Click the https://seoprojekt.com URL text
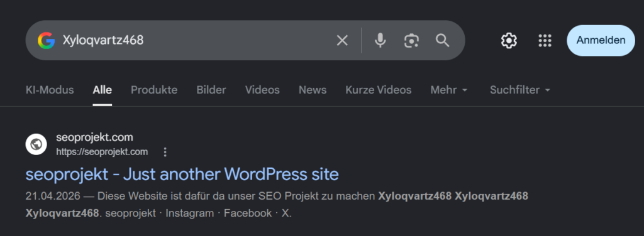This screenshot has height=236, width=644. [x=102, y=152]
